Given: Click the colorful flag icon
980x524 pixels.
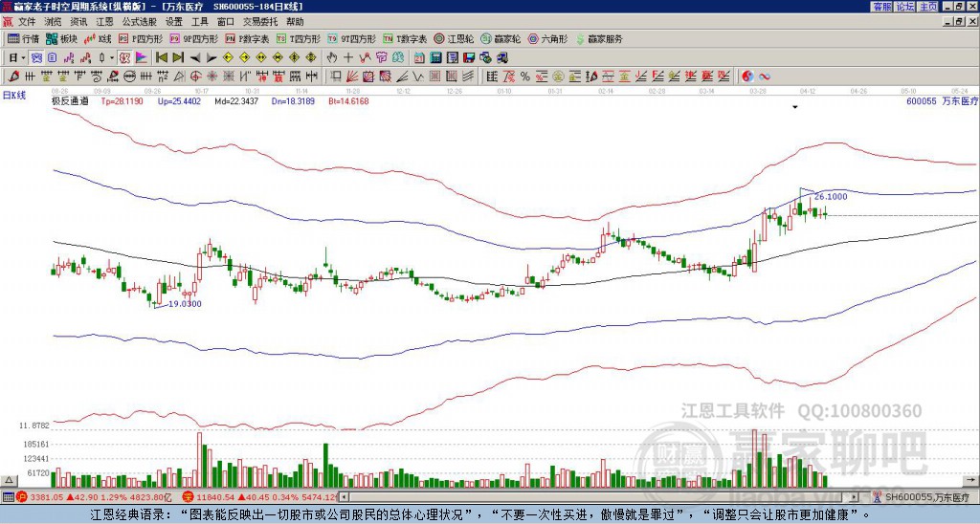Looking at the screenshot, I should [142, 58].
